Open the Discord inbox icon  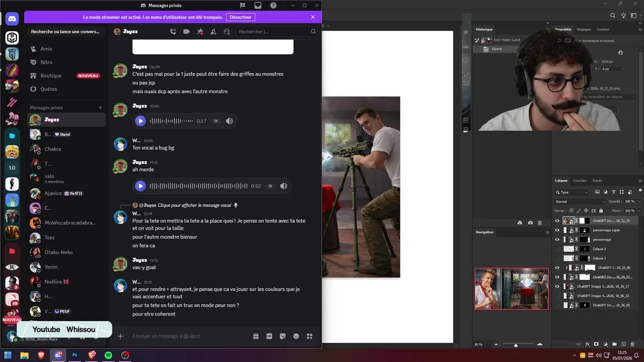click(x=258, y=6)
